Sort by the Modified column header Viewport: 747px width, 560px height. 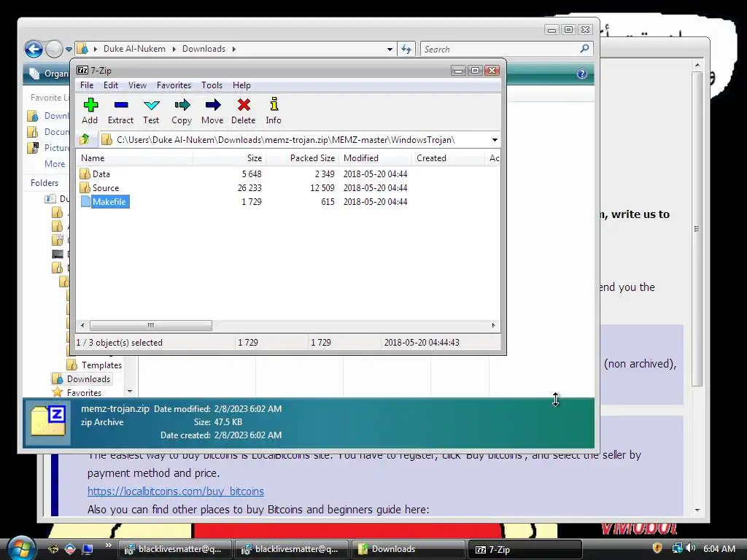coord(376,158)
